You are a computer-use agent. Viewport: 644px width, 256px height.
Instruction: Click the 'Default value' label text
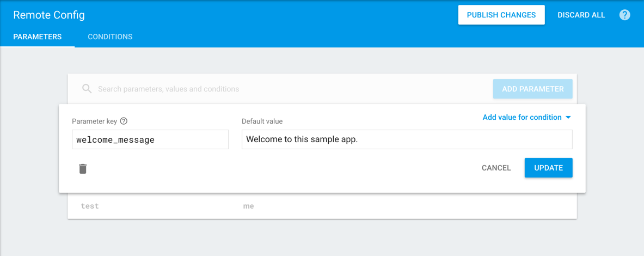[262, 121]
